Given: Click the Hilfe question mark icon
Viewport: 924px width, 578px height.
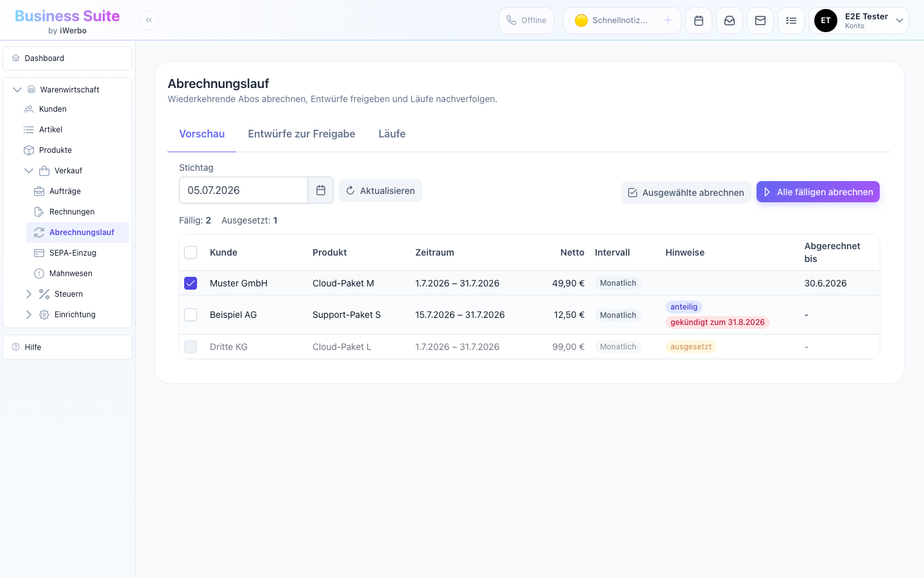Looking at the screenshot, I should tap(16, 347).
